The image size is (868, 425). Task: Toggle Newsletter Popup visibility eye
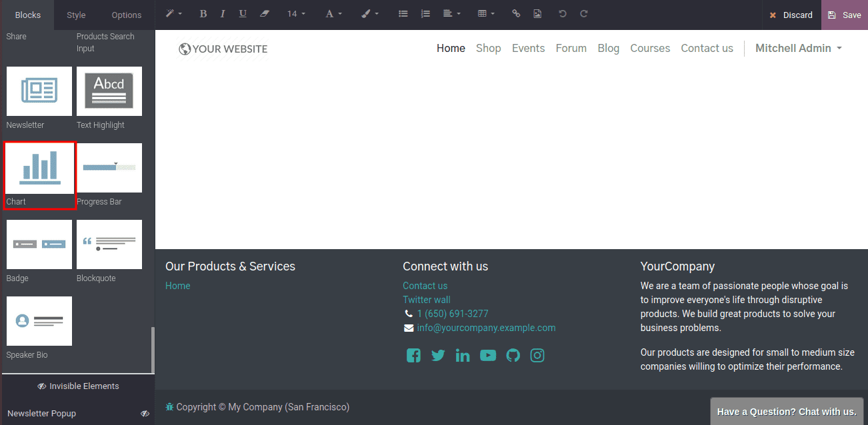(145, 414)
